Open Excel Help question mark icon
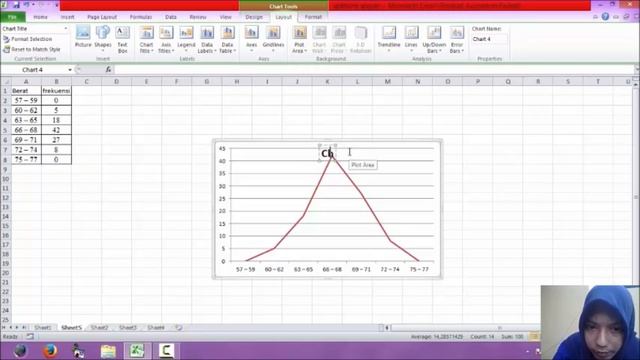This screenshot has height=360, width=640. point(605,17)
